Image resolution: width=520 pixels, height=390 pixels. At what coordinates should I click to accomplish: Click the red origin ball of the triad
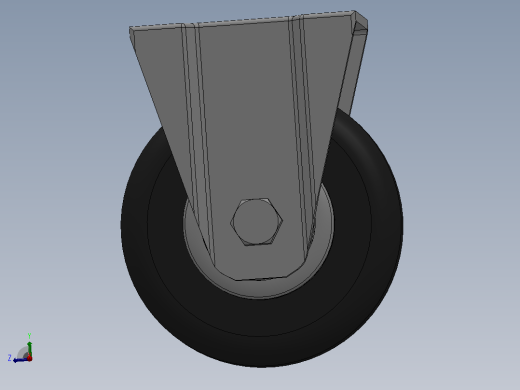point(30,358)
